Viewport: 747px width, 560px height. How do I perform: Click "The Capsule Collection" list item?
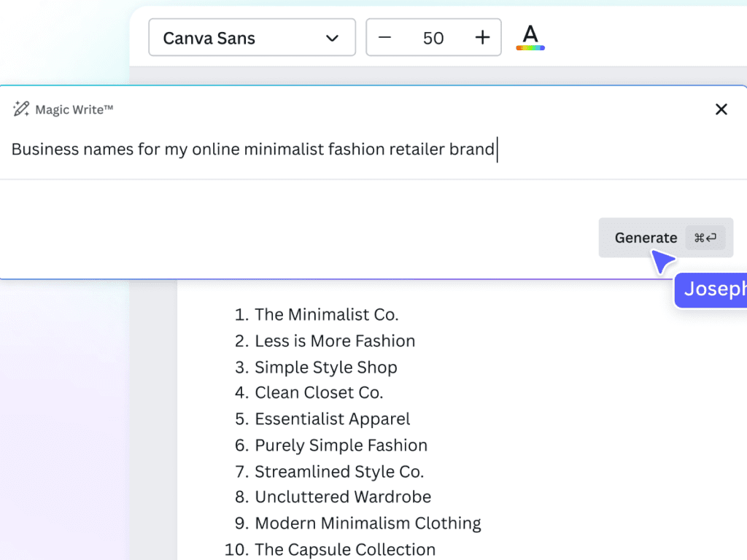[x=345, y=549]
